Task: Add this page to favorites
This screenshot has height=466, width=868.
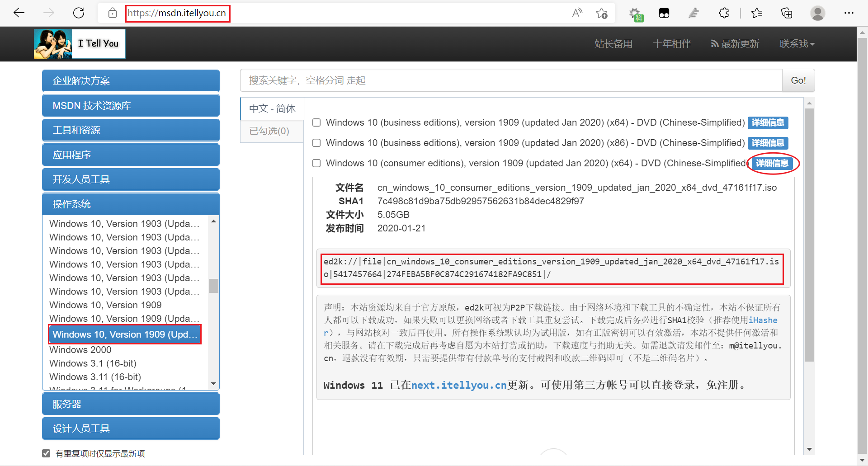Action: [x=602, y=13]
